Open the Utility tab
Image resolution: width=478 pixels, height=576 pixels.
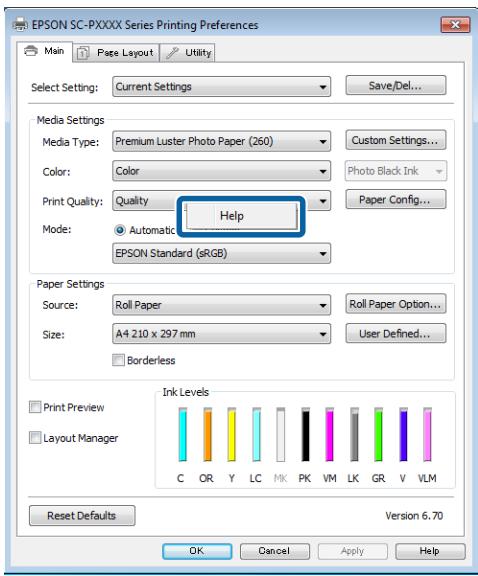pyautogui.click(x=187, y=53)
